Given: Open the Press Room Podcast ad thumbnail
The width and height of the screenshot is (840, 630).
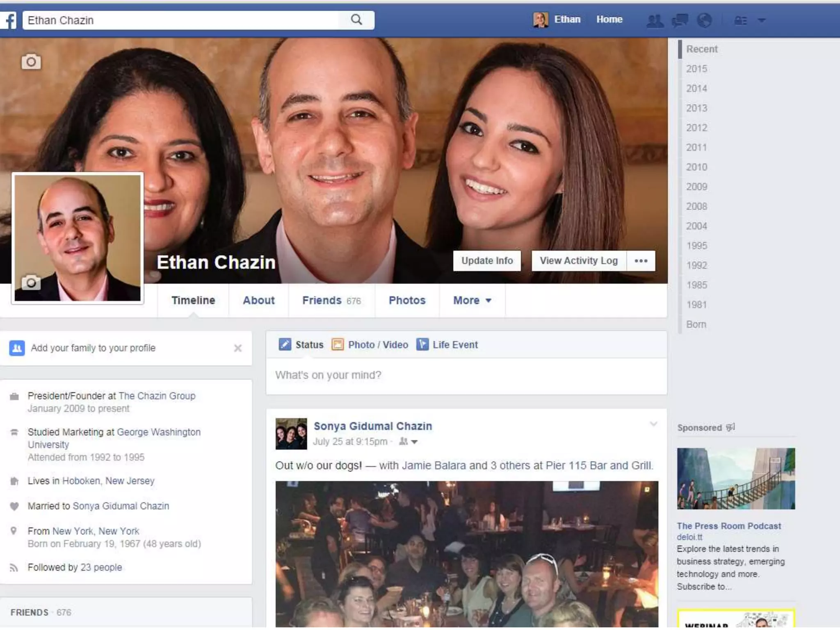Looking at the screenshot, I should tap(736, 478).
